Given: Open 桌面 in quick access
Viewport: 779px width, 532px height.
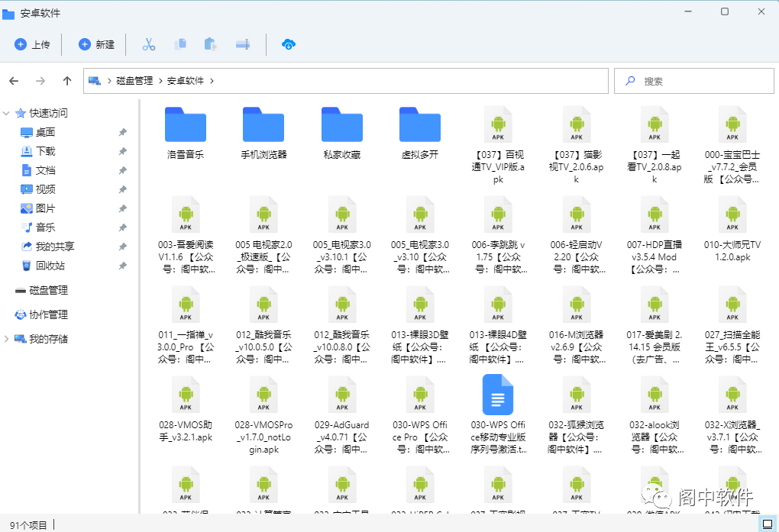Looking at the screenshot, I should tap(37, 132).
